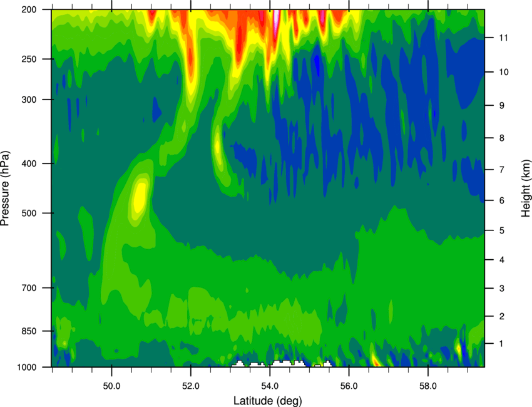Select the 200 pressure tick label
The image size is (532, 407).
(29, 9)
